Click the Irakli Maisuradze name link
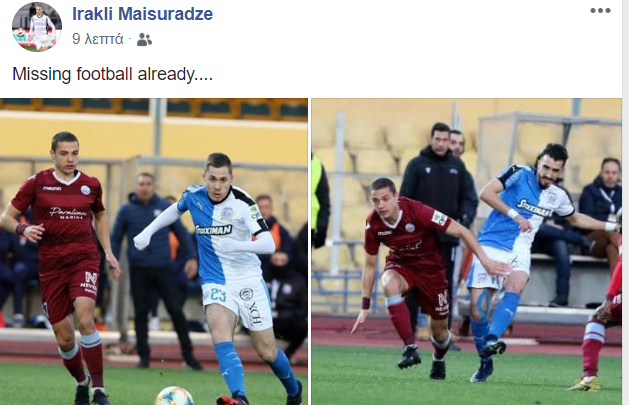Viewport: 629px width, 405px height. pos(142,14)
